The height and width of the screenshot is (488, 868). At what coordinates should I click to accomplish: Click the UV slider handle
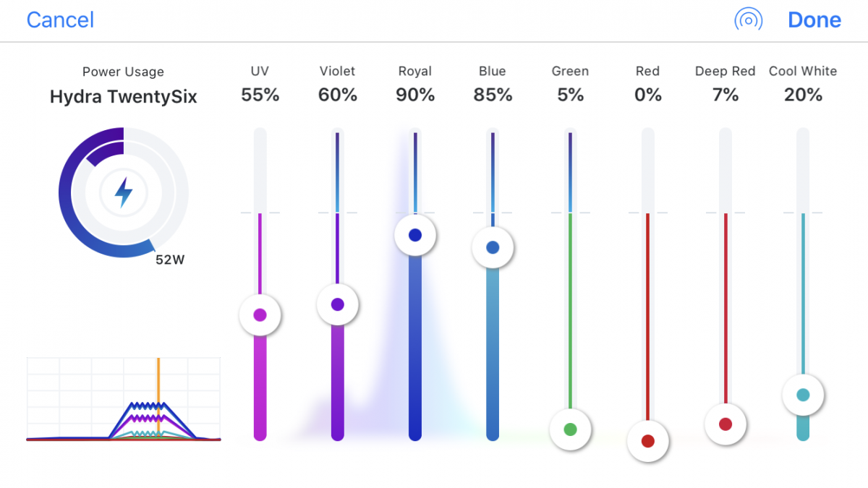tap(260, 314)
